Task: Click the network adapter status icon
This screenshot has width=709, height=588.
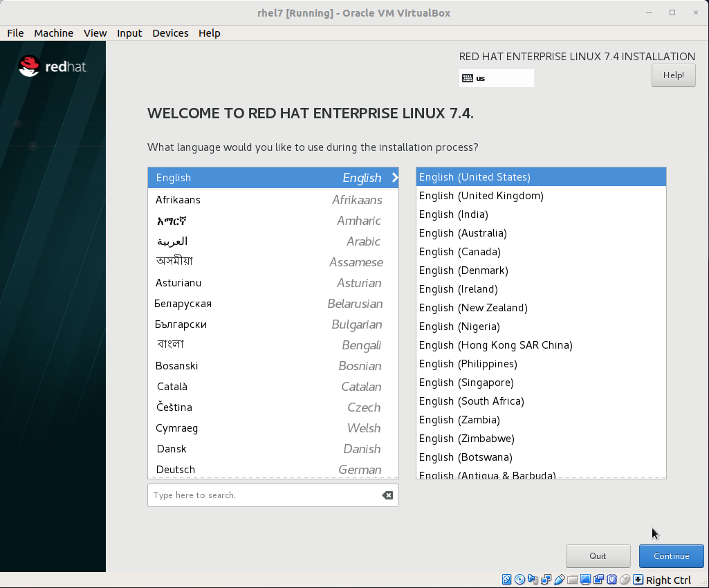Action: coord(546,580)
